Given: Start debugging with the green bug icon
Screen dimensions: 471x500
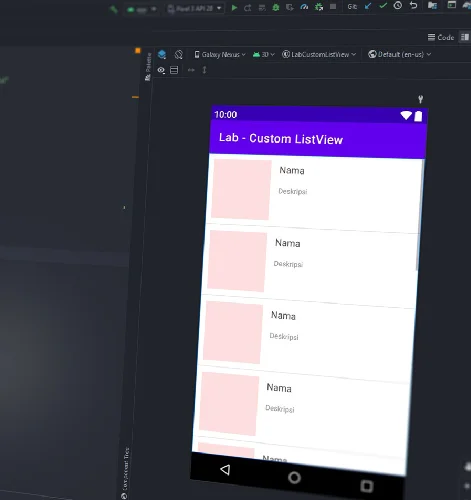Looking at the screenshot, I should pyautogui.click(x=276, y=7).
